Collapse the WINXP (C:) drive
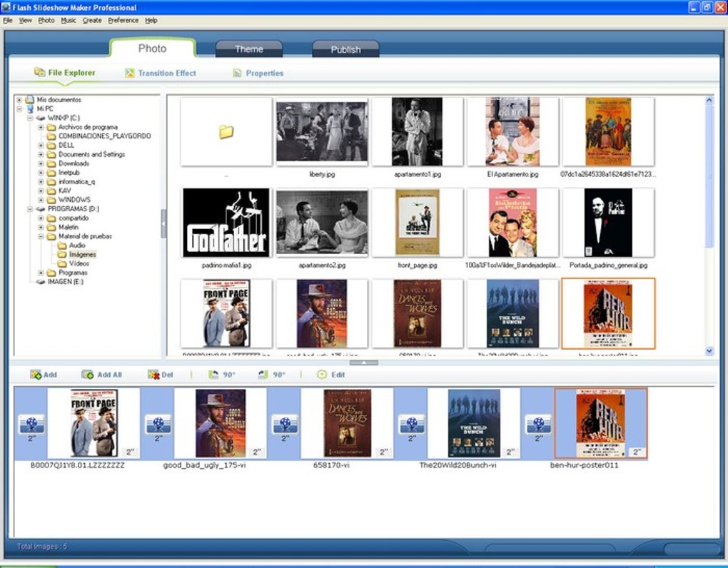Image resolution: width=728 pixels, height=568 pixels. (x=30, y=118)
